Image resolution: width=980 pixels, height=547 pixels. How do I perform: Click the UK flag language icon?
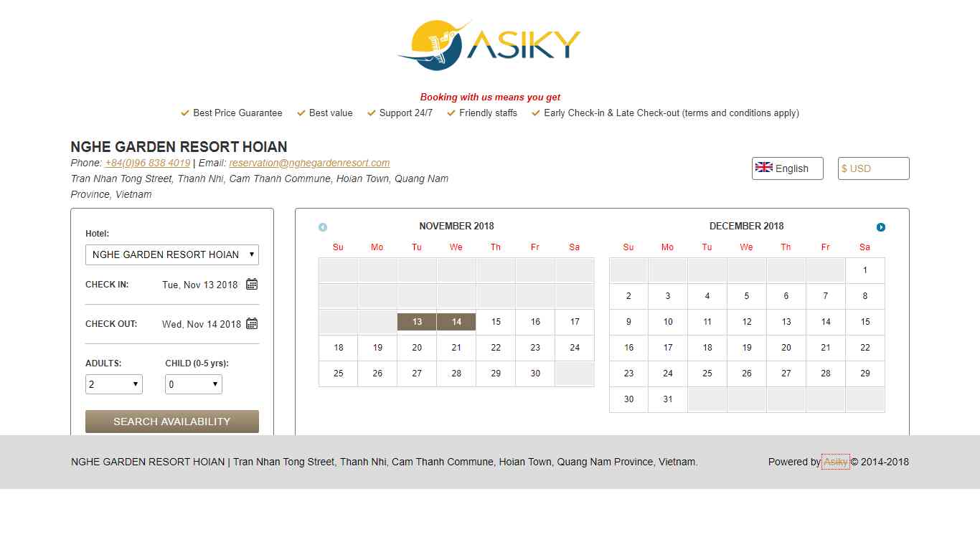[764, 168]
